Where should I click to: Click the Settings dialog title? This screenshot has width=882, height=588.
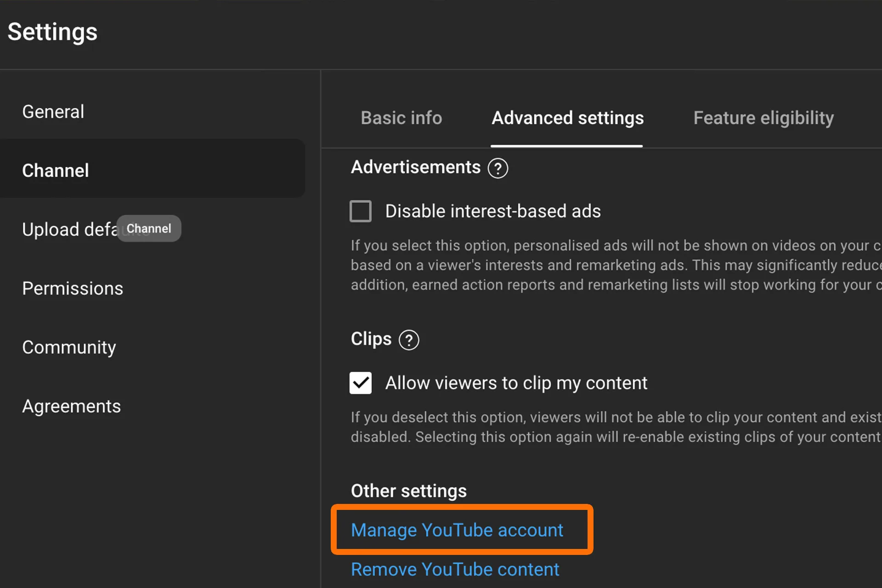pos(52,32)
